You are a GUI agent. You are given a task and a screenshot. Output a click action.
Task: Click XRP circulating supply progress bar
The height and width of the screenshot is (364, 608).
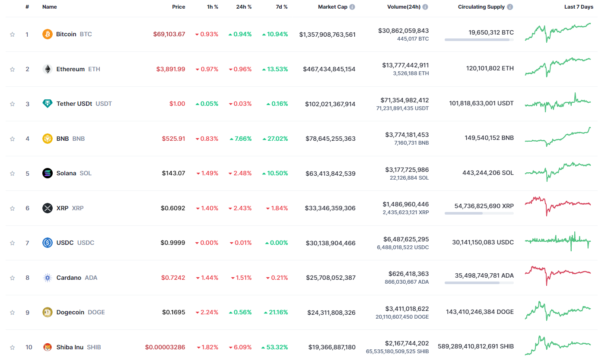point(479,213)
